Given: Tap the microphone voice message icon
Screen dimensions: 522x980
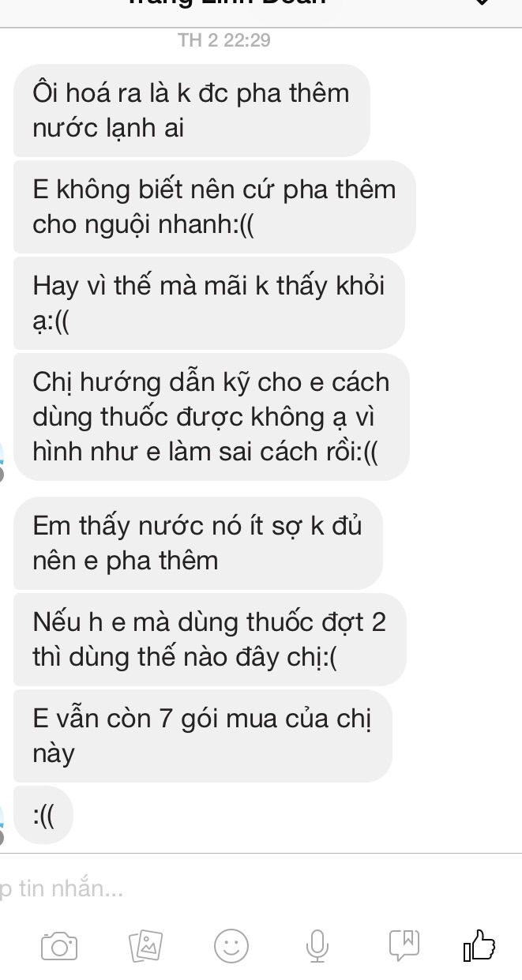Looking at the screenshot, I should pos(317,945).
